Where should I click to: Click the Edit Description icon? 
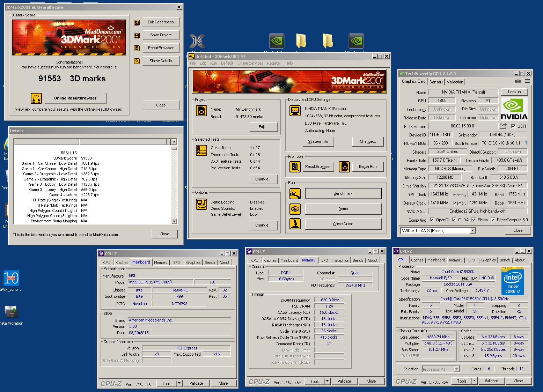pyautogui.click(x=137, y=23)
